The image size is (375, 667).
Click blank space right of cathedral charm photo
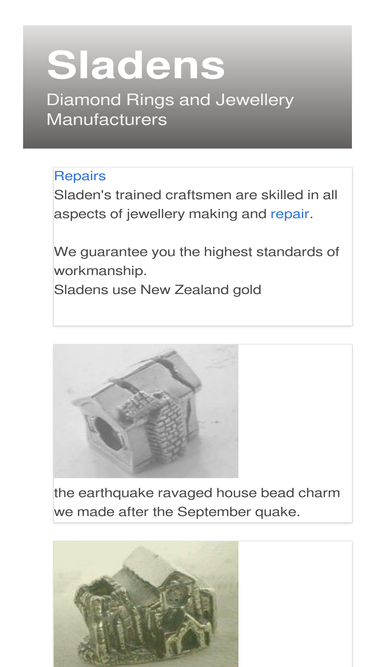295,604
